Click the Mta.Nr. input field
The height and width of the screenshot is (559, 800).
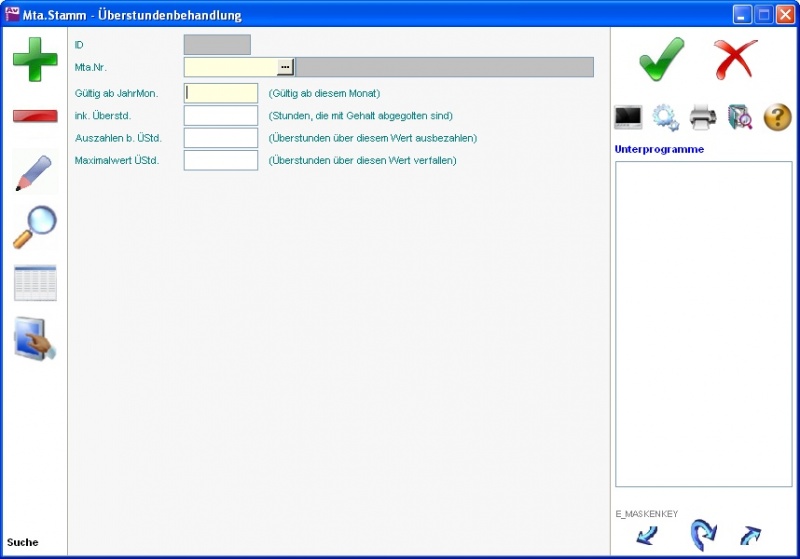[230, 67]
